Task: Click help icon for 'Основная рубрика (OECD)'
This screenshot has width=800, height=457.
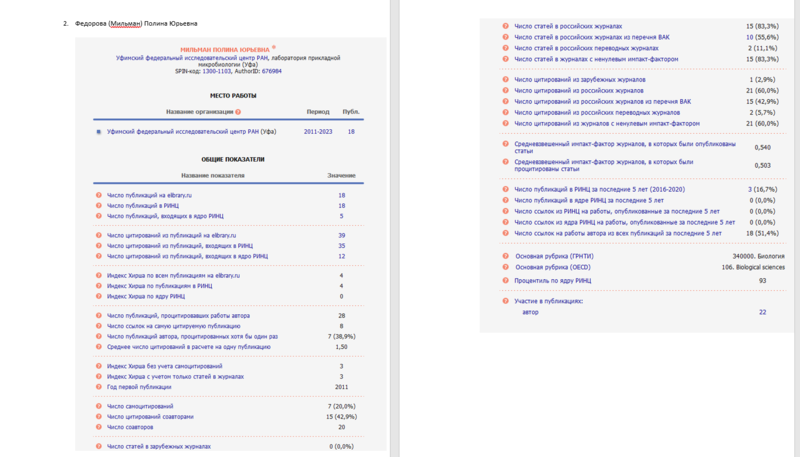Action: point(505,268)
